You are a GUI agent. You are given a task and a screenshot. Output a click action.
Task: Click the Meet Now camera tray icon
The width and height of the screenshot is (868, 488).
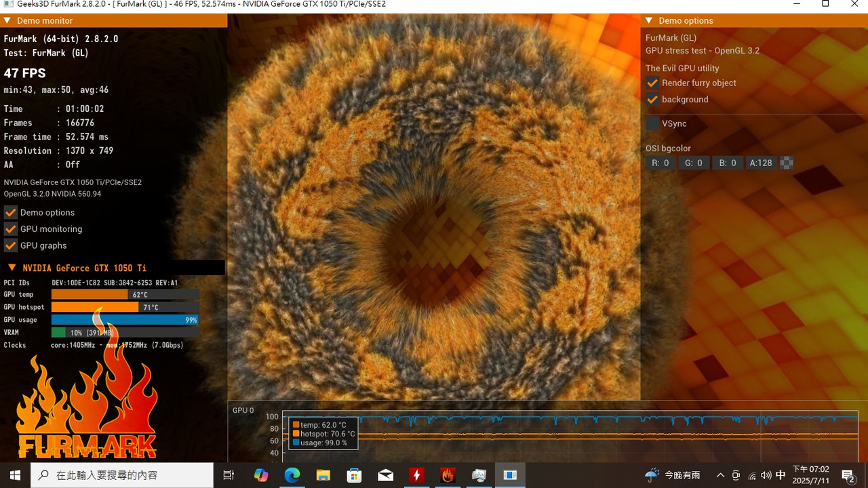coord(736,475)
